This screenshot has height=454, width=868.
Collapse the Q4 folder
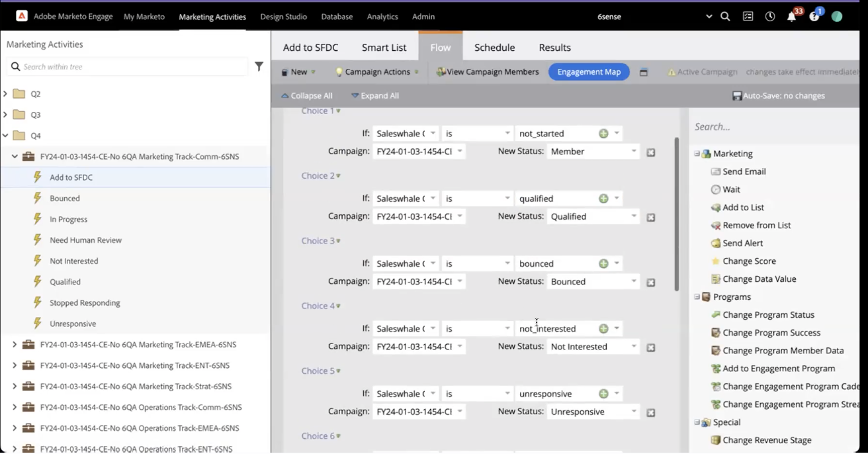click(5, 136)
